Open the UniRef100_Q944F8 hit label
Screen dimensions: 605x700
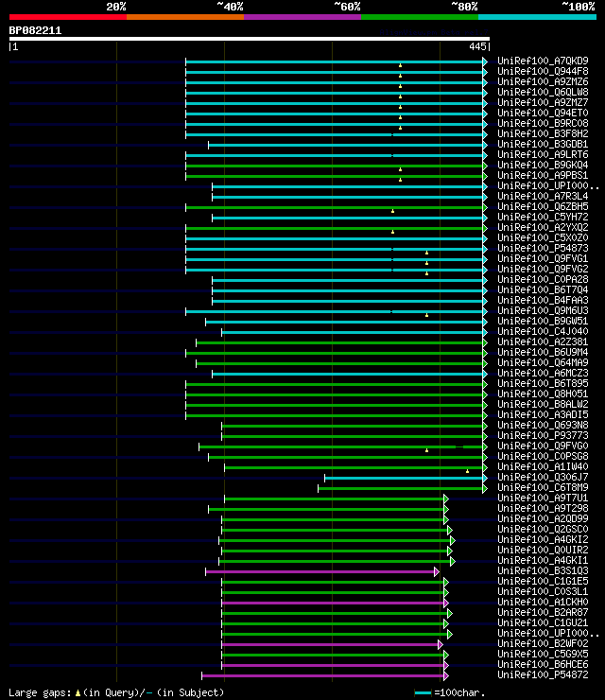543,71
